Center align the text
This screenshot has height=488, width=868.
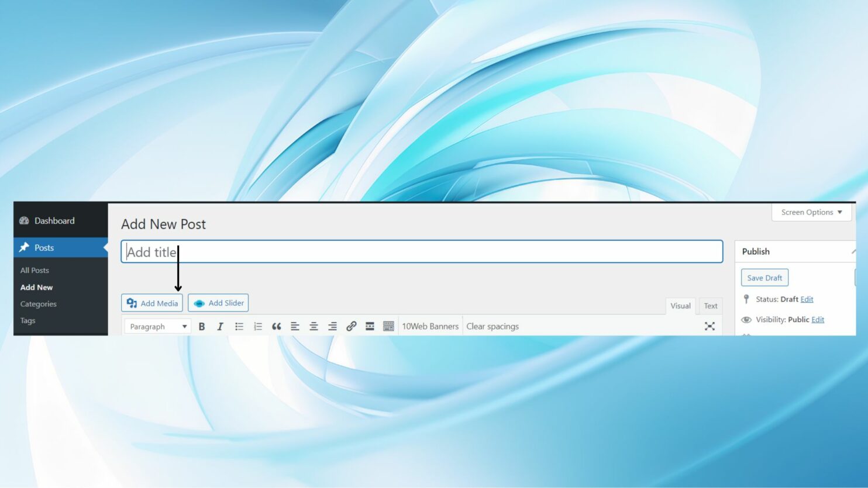314,327
